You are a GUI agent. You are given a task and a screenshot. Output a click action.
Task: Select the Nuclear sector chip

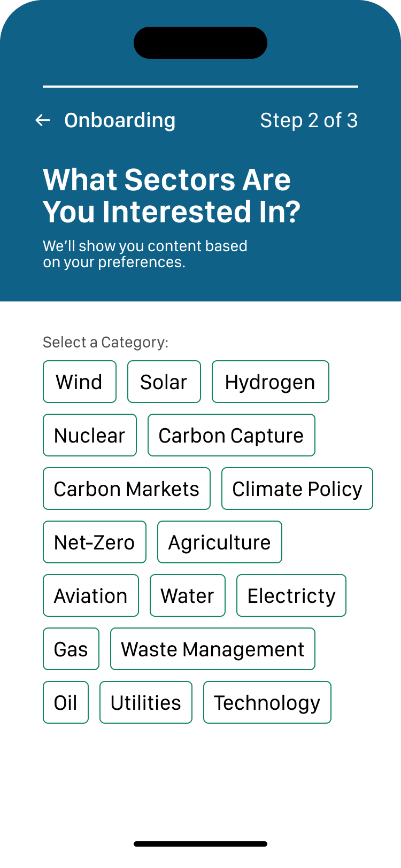[x=90, y=435]
